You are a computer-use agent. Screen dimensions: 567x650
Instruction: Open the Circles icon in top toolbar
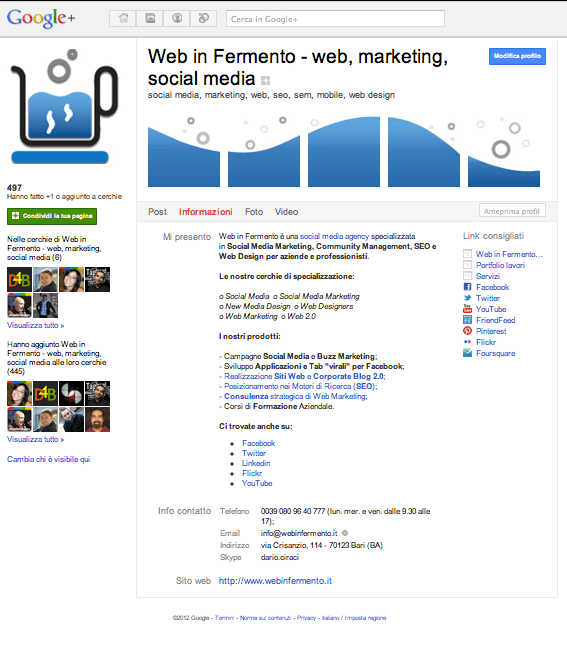click(203, 18)
